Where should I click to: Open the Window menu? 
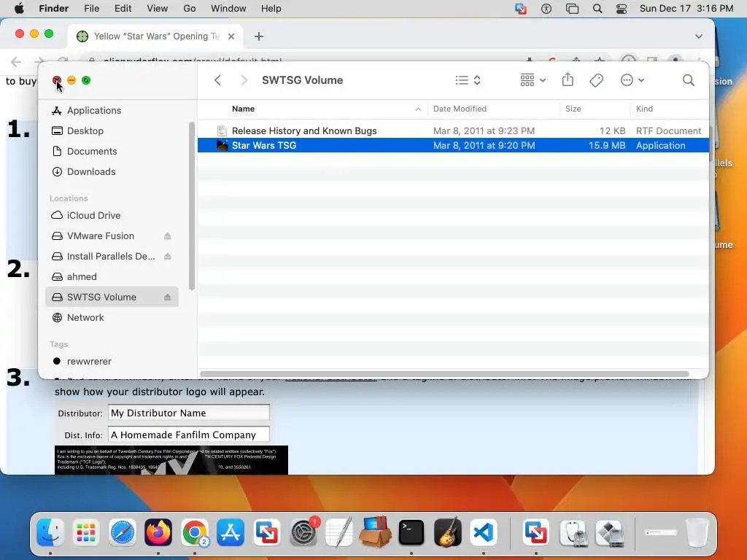click(228, 9)
